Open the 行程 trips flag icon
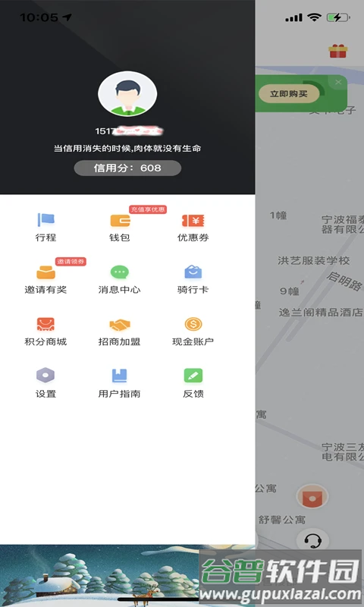Viewport: 364px width, 607px height. pos(46,220)
